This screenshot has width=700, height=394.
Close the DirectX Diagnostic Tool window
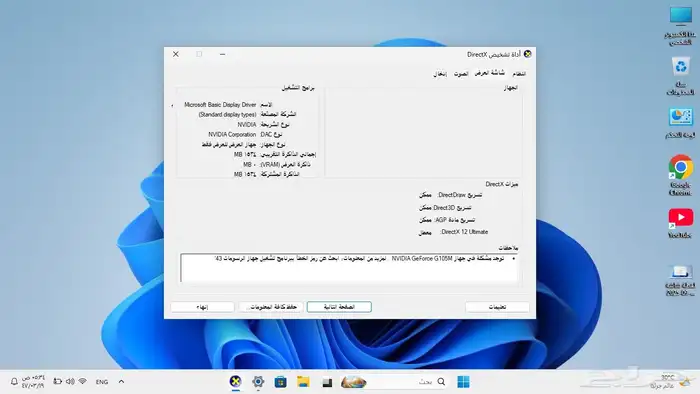pyautogui.click(x=176, y=54)
